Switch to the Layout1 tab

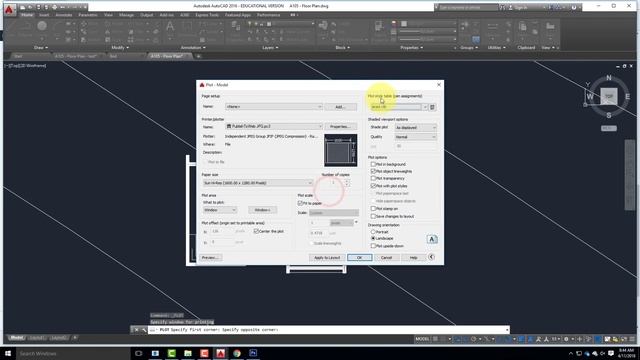click(37, 338)
